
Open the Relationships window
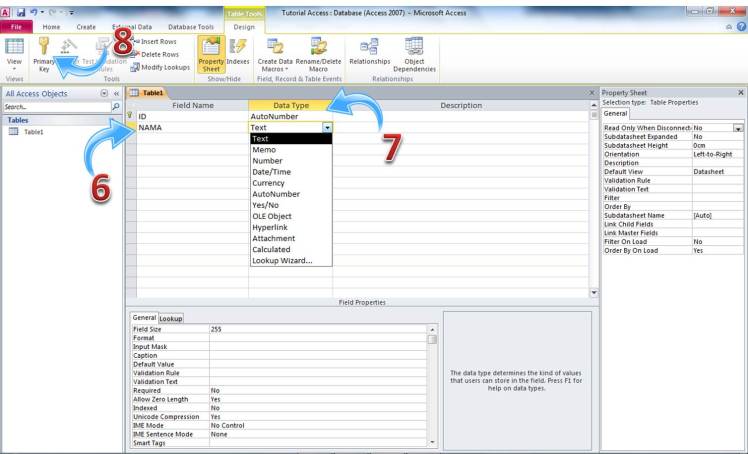point(369,52)
